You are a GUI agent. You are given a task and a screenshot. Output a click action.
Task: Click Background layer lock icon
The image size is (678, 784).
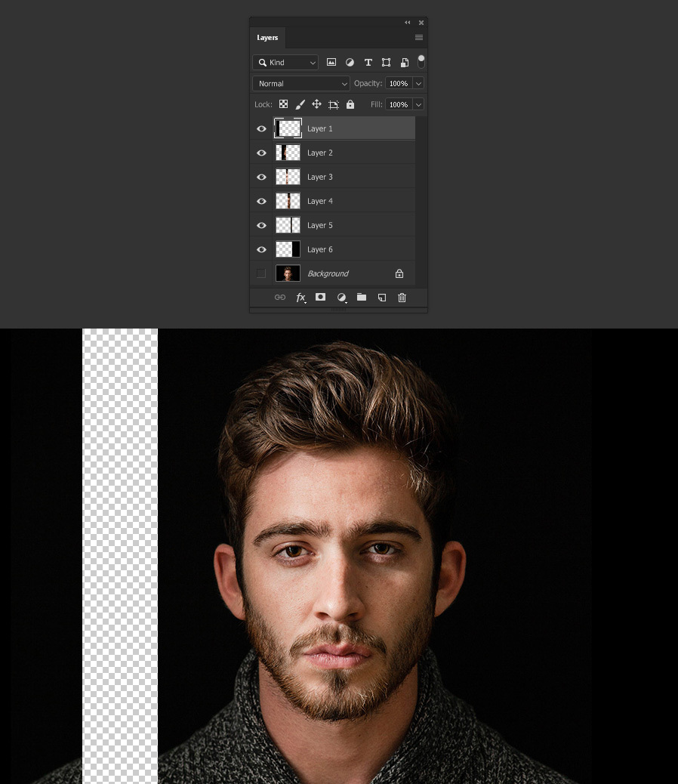[x=399, y=273]
